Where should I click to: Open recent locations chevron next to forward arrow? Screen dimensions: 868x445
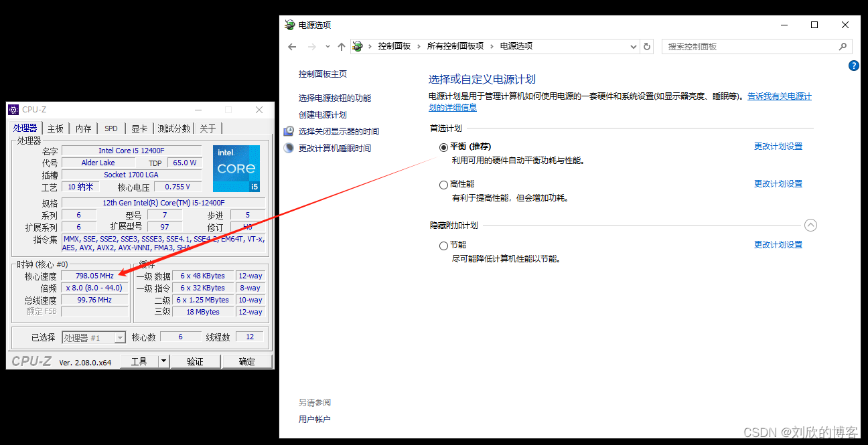click(328, 47)
